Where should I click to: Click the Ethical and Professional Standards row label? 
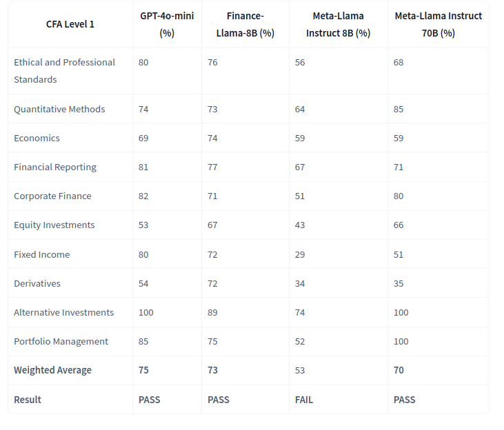(64, 71)
